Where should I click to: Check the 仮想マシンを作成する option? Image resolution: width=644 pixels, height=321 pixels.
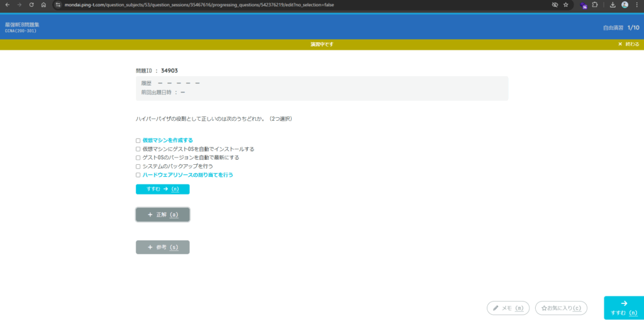(x=138, y=140)
